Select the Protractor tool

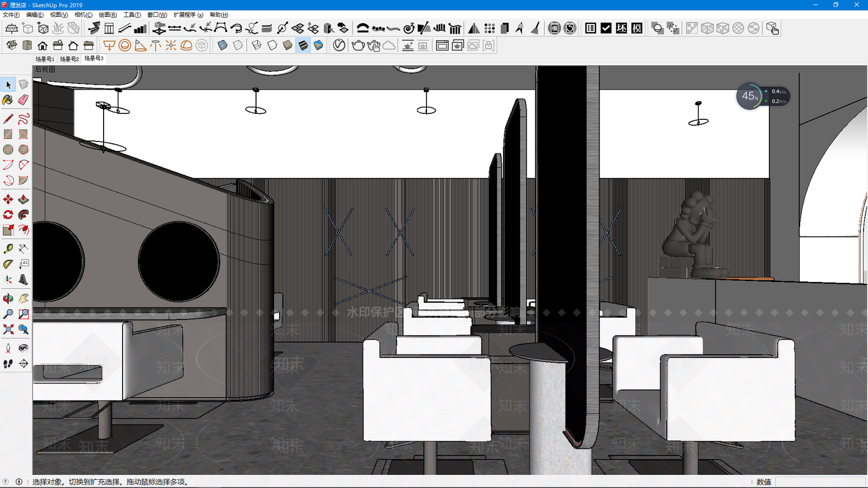tap(8, 264)
